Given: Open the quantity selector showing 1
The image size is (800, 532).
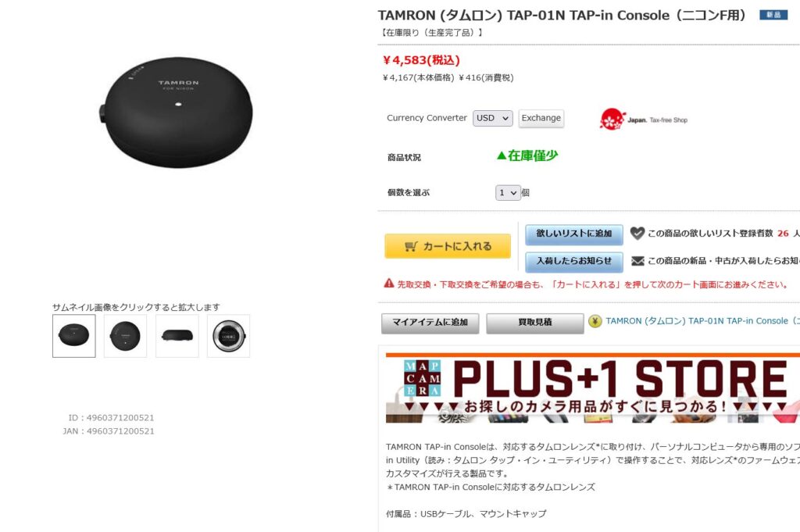Looking at the screenshot, I should [x=508, y=193].
